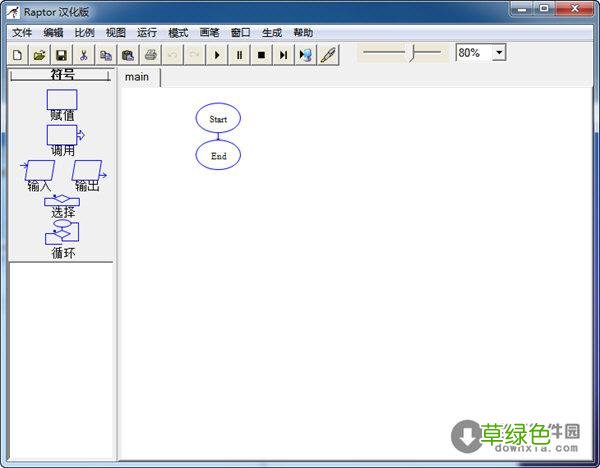Open the 文件 menu
600x468 pixels.
pyautogui.click(x=22, y=32)
